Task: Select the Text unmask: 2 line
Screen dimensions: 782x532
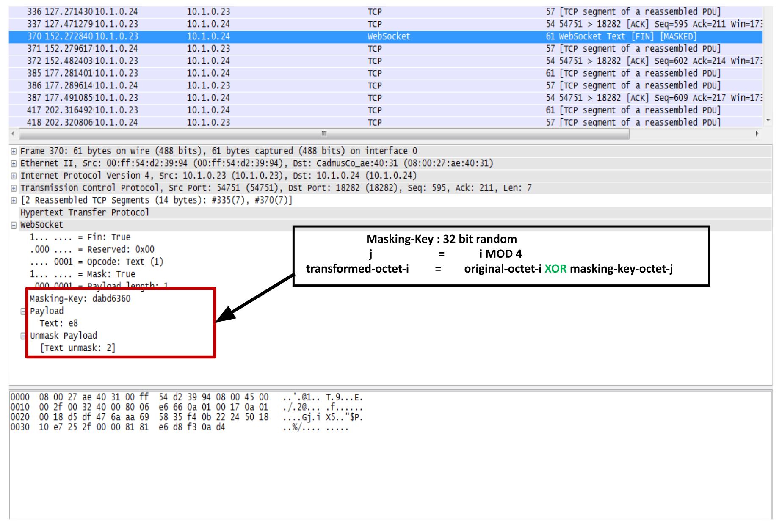Action: 77,348
